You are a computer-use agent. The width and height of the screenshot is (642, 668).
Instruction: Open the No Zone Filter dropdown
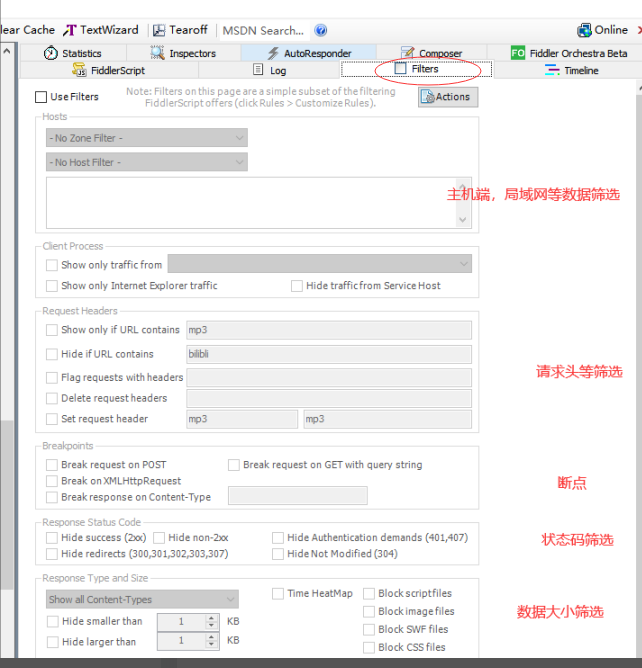(x=147, y=138)
